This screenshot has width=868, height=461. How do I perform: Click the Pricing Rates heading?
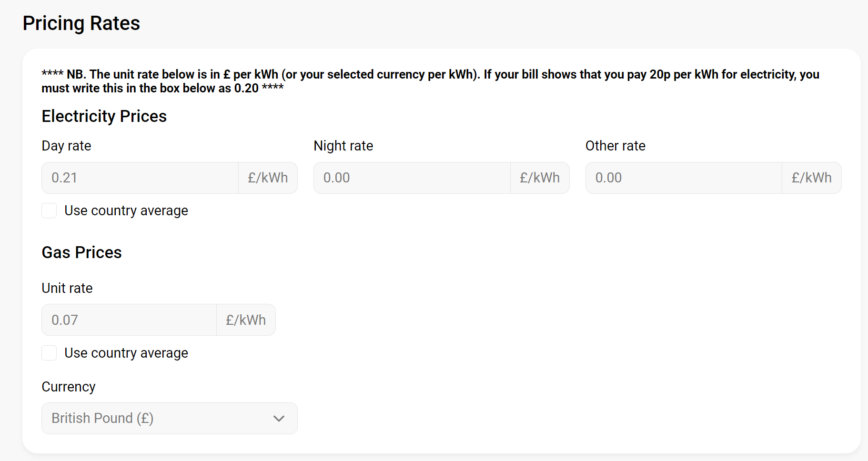point(81,23)
